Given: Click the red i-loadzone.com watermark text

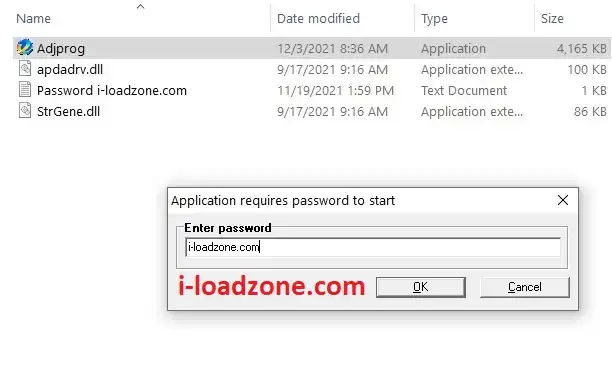Looking at the screenshot, I should pos(271,286).
